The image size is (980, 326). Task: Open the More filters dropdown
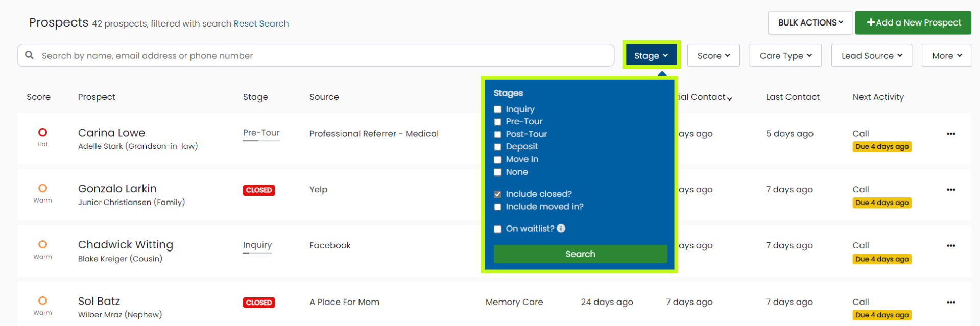pos(946,55)
